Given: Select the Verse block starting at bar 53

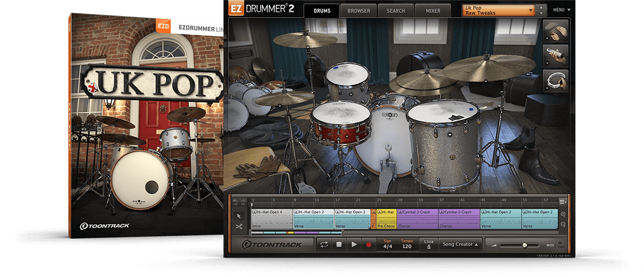Looking at the screenshot, I should click(x=539, y=220).
